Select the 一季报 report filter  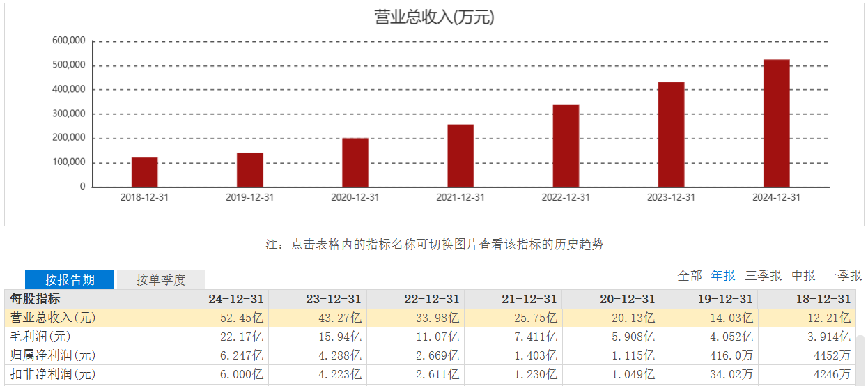(x=844, y=276)
